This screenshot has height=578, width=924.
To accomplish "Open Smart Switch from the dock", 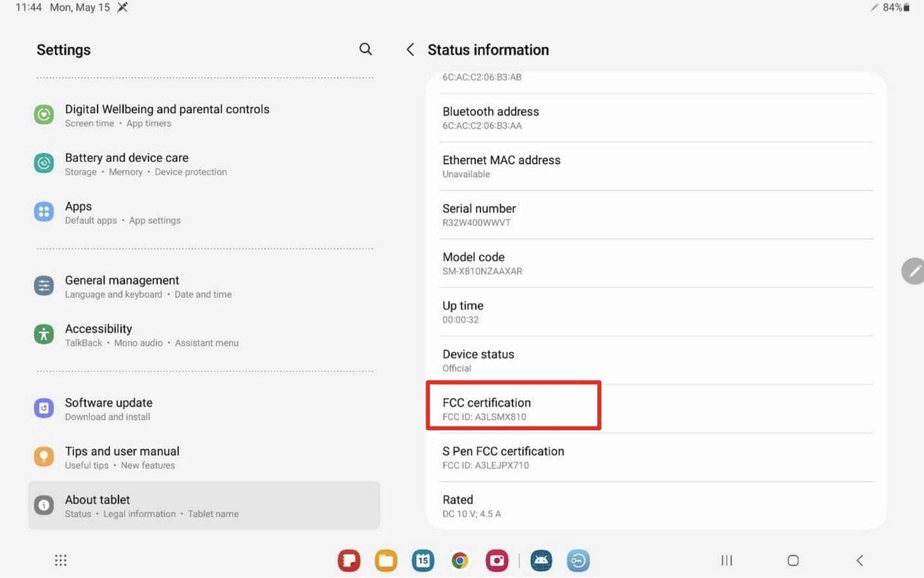I will [578, 560].
